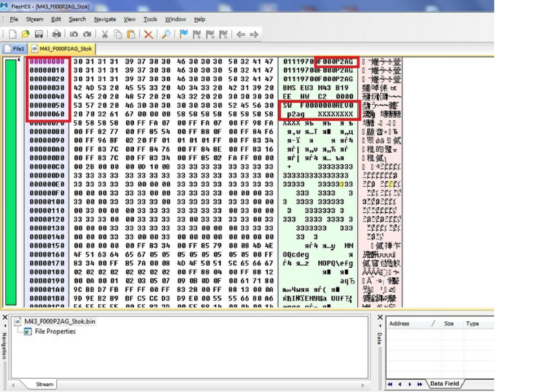This screenshot has width=552, height=392.
Task: Click the yellow highlighted 3 in the ASCII column
Action: click(x=342, y=184)
